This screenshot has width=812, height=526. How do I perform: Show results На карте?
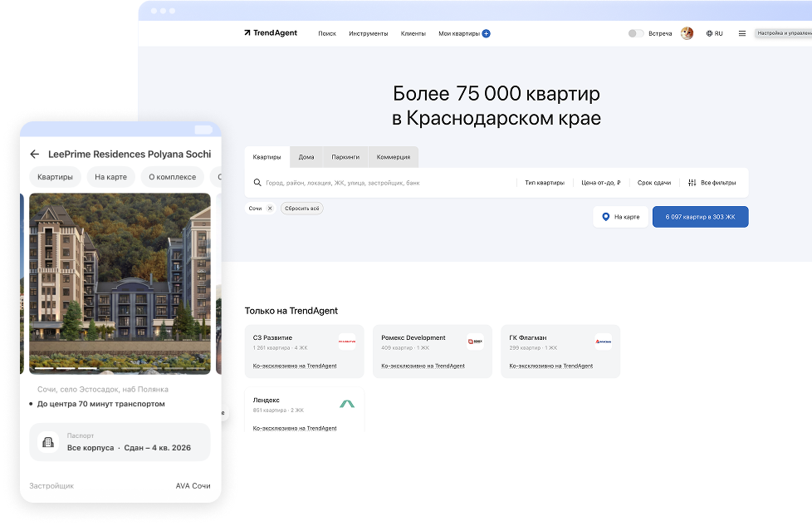point(620,217)
